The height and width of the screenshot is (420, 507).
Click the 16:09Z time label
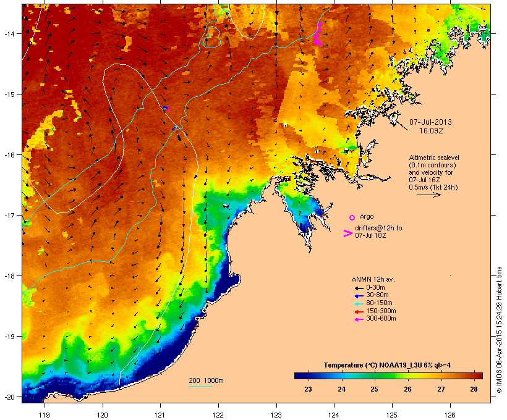coord(431,131)
